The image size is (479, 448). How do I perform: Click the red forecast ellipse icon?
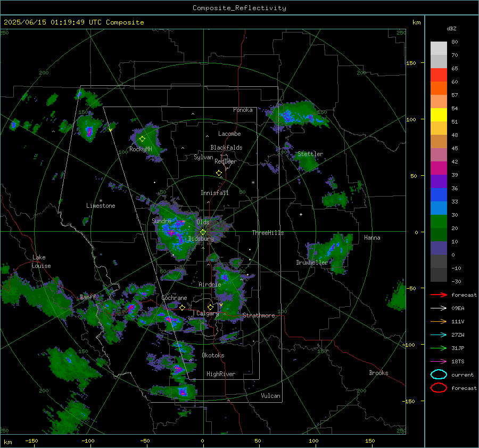click(x=439, y=388)
